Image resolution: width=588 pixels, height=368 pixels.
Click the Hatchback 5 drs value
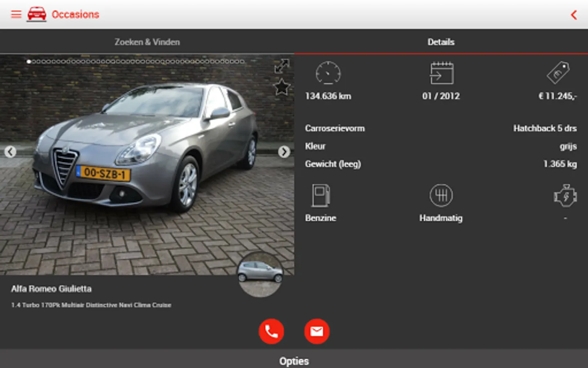(x=545, y=128)
